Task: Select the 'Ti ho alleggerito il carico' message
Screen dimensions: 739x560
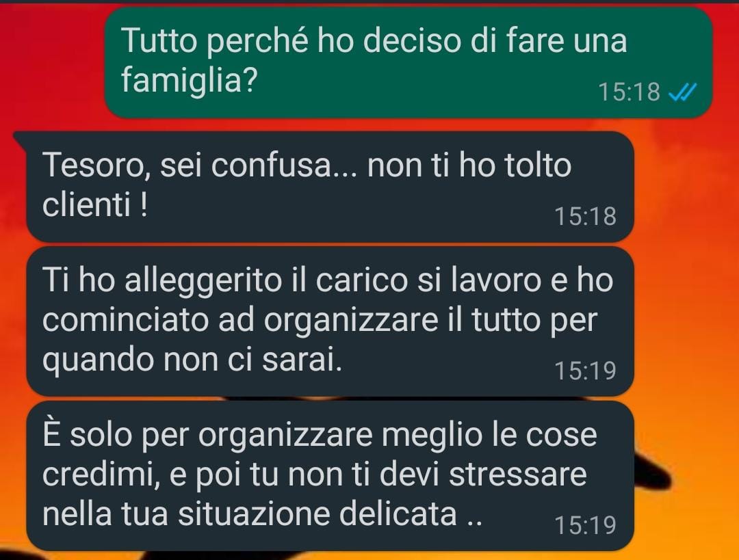Action: (x=330, y=321)
